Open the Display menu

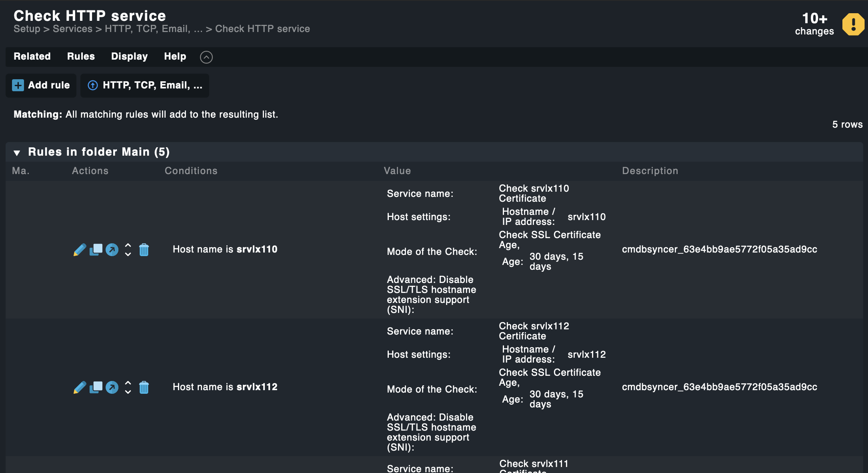[129, 56]
